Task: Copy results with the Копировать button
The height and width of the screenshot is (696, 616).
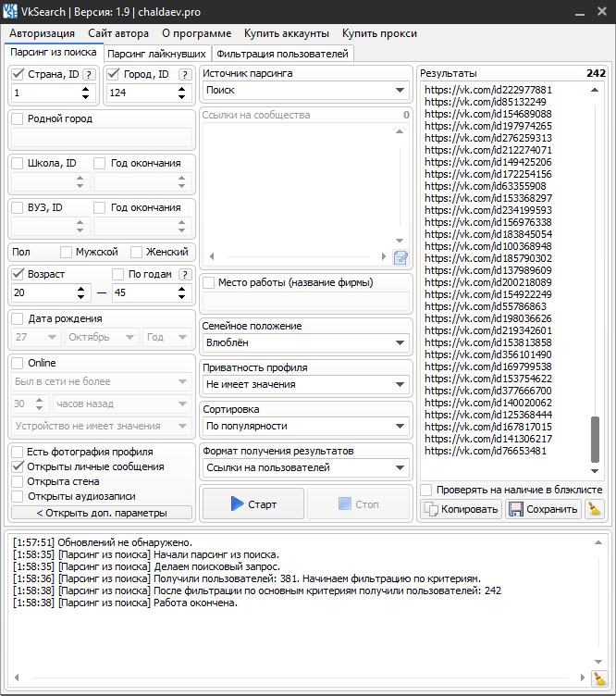Action: [x=462, y=509]
